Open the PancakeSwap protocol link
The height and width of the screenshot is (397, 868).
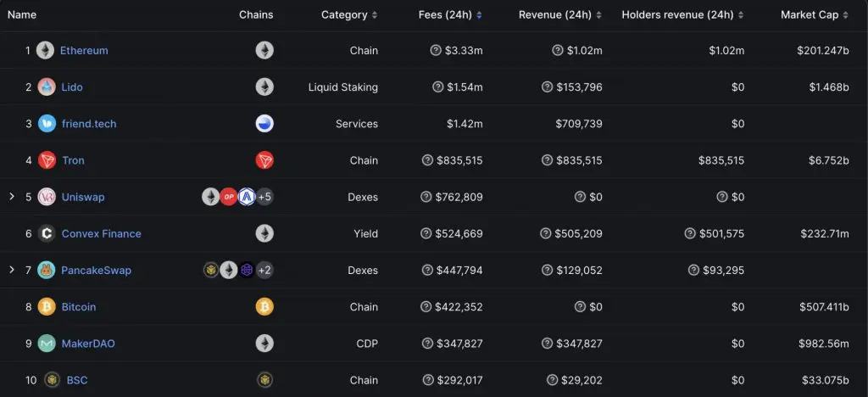pyautogui.click(x=97, y=271)
